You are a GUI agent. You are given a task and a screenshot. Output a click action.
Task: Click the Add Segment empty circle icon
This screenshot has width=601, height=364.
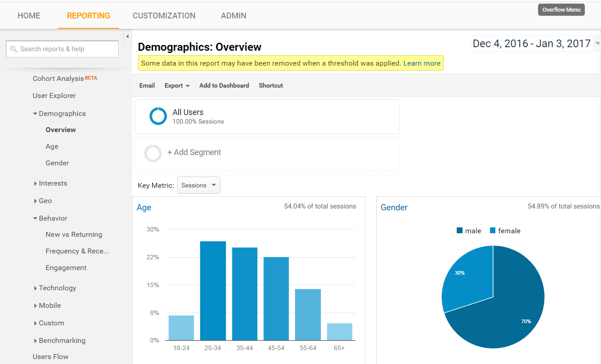pyautogui.click(x=153, y=153)
